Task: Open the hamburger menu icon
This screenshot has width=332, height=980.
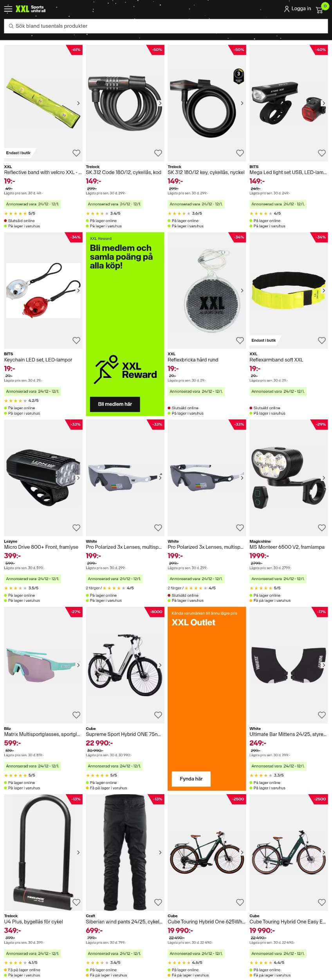Action: point(8,9)
